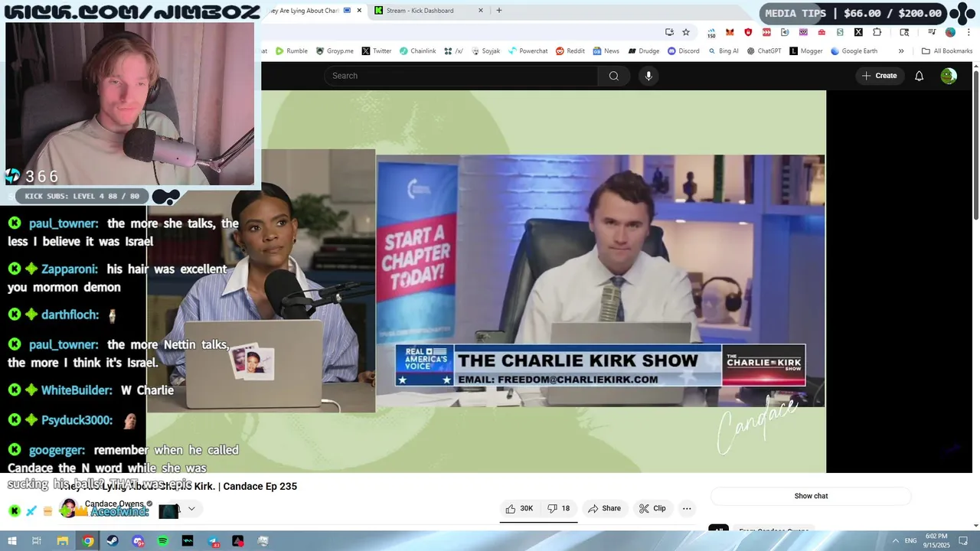
Task: Click the Clip button
Action: tap(652, 508)
